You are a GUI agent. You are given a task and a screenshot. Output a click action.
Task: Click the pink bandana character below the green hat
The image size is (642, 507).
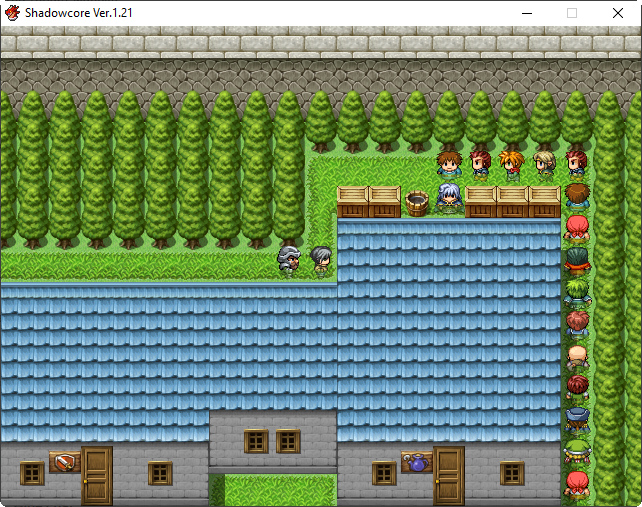pyautogui.click(x=577, y=485)
